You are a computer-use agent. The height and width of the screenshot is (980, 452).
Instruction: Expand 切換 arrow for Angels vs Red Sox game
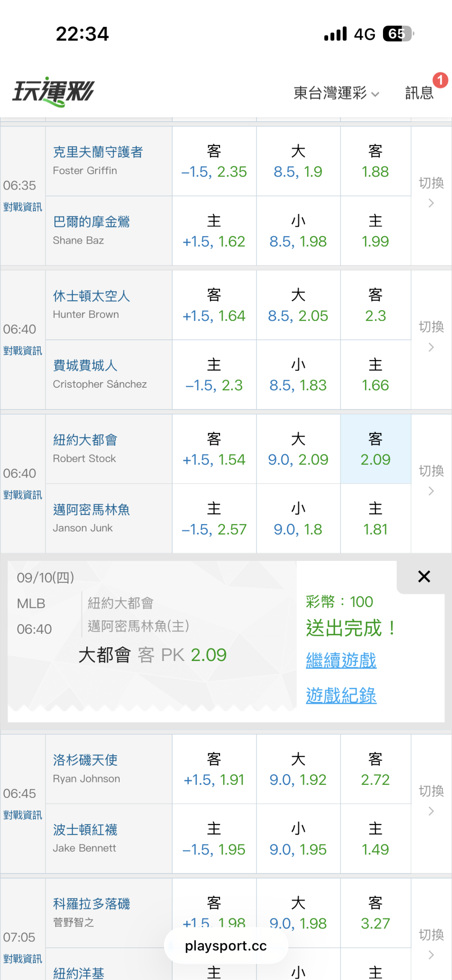click(431, 800)
